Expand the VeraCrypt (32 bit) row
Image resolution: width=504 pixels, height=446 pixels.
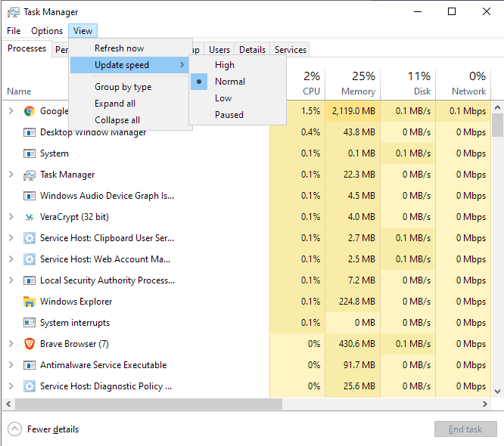click(11, 217)
